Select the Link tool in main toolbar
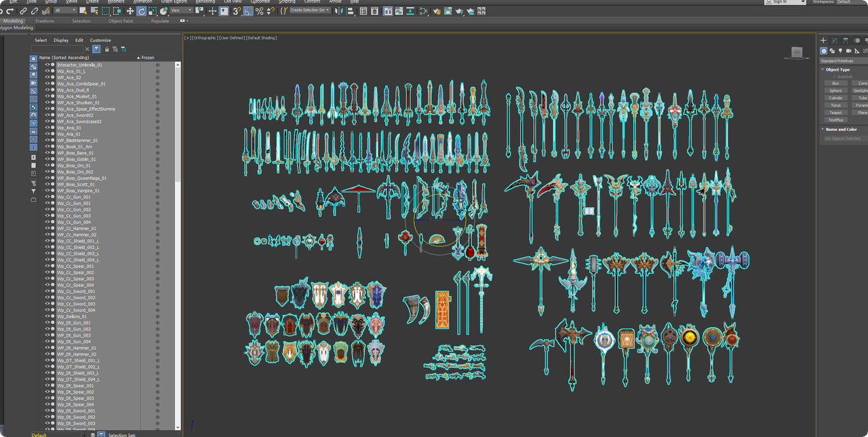This screenshot has width=868, height=437. [x=23, y=11]
